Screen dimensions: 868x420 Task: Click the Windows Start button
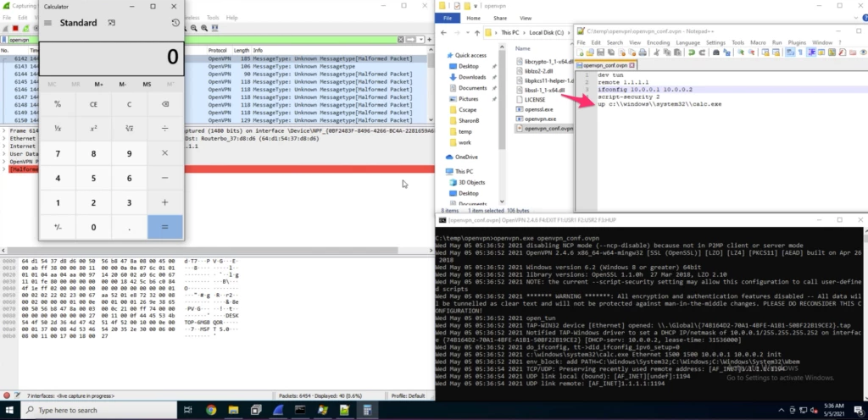(x=9, y=411)
